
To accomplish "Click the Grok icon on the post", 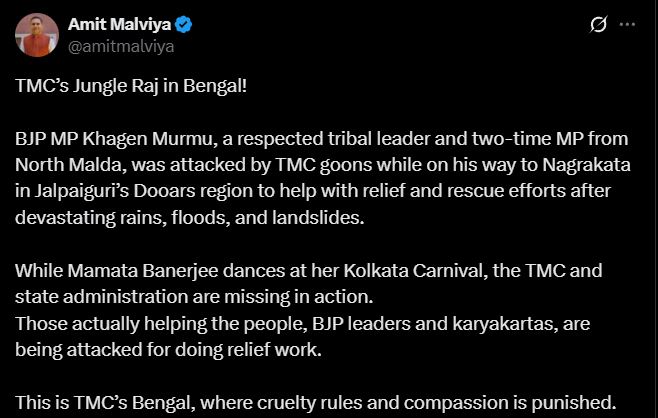I will 599,25.
